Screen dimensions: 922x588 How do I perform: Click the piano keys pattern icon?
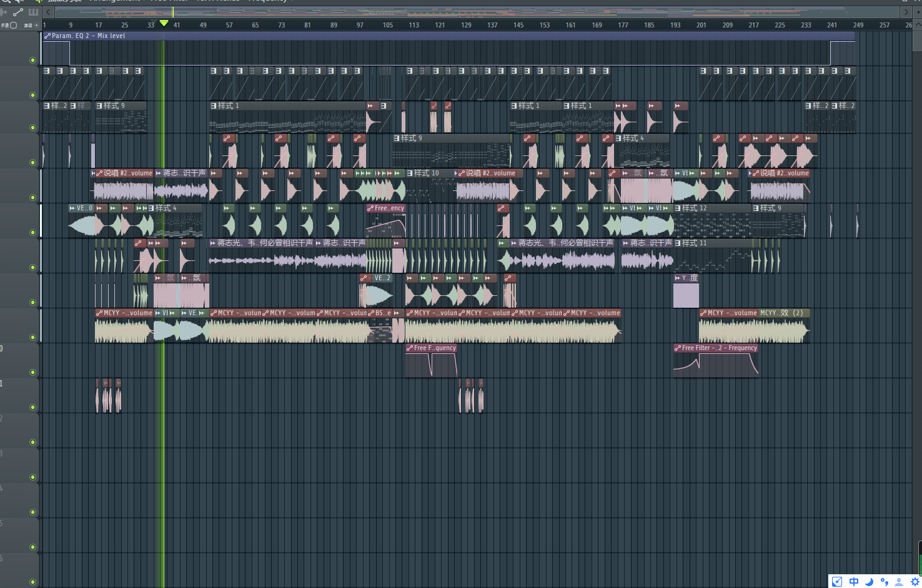tap(33, 12)
